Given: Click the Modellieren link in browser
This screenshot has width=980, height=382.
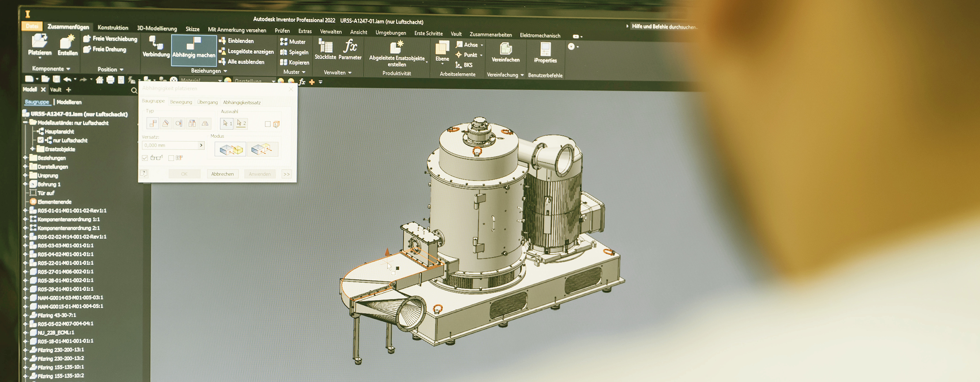Looking at the screenshot, I should [69, 102].
